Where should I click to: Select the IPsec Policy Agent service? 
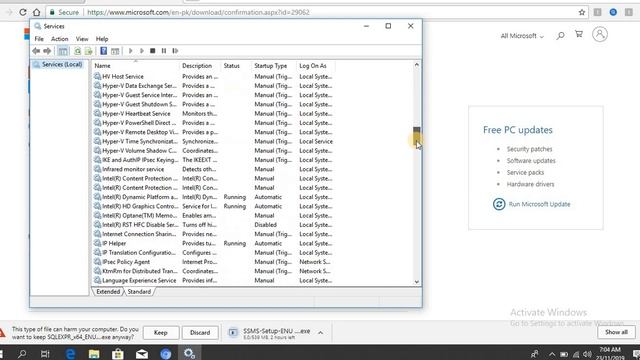[x=213, y=262]
